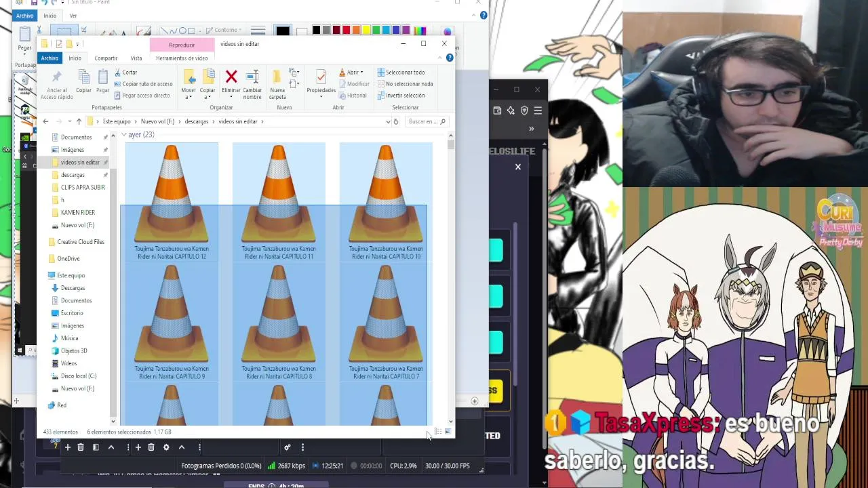868x488 pixels.
Task: Switch to the Compartir ribbon tab
Action: pos(106,58)
